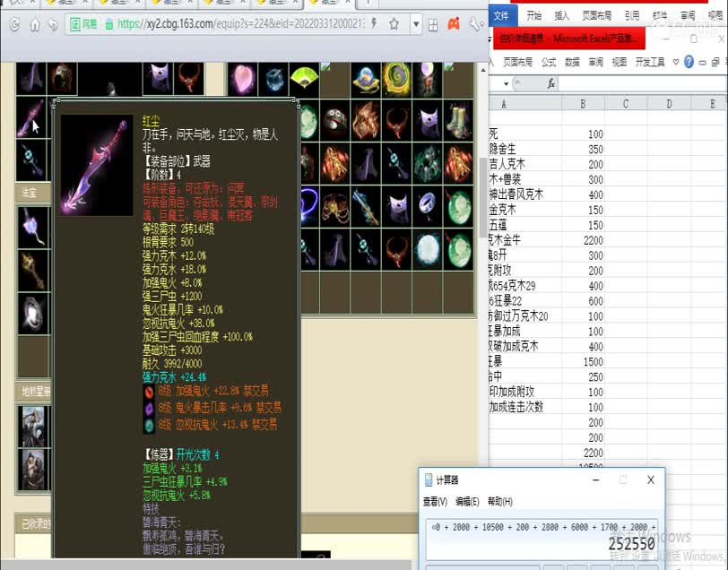The width and height of the screenshot is (728, 570).
Task: Open the 公式 tab in Excel ribbon
Action: click(x=549, y=62)
